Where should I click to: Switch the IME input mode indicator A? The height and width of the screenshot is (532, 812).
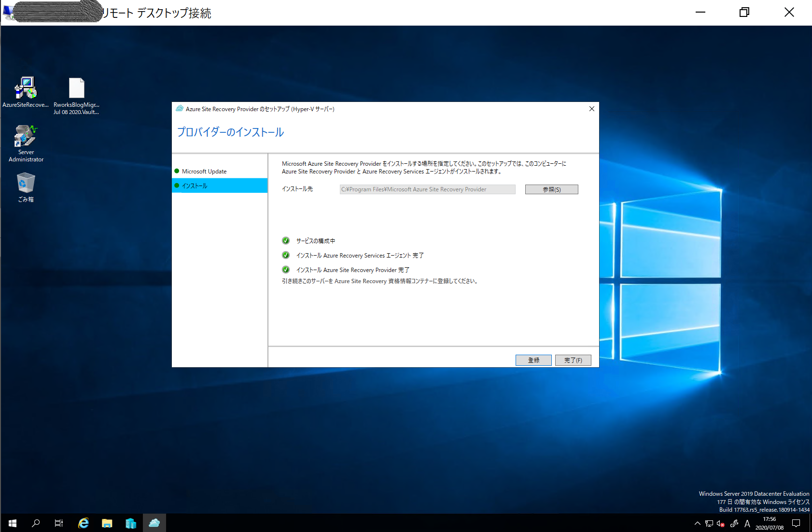pyautogui.click(x=747, y=523)
